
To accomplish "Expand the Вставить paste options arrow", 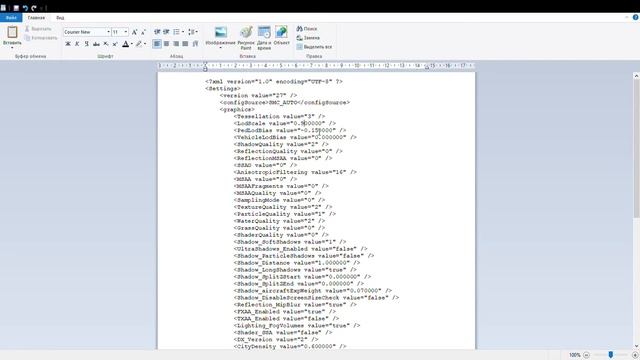I will click(x=12, y=48).
